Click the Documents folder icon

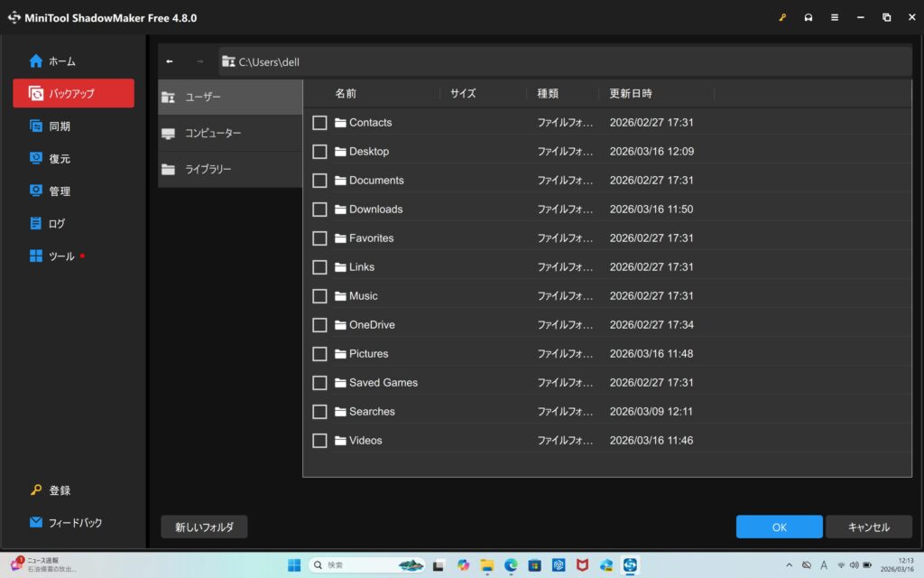point(340,181)
